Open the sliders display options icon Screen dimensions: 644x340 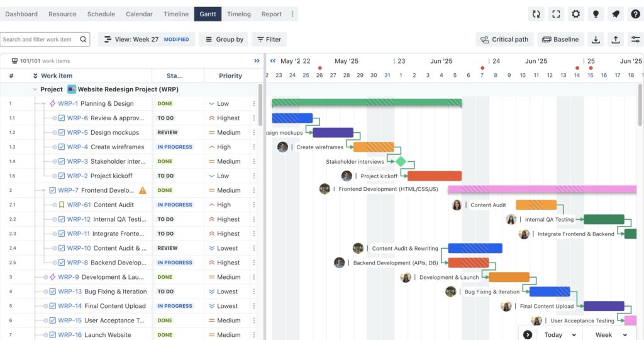(635, 40)
